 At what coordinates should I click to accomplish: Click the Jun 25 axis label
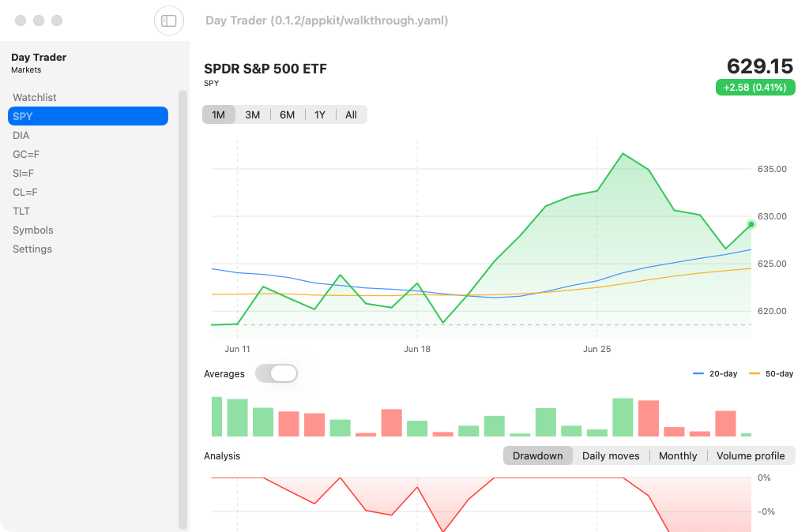coord(597,349)
